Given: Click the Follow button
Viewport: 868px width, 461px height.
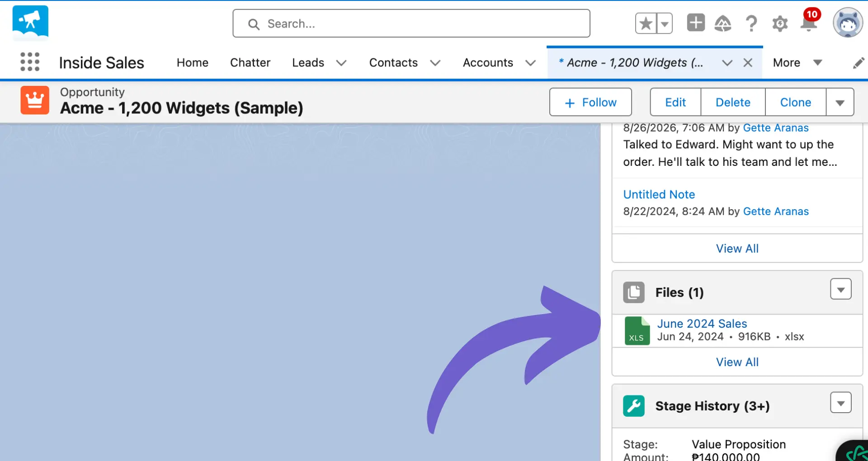Looking at the screenshot, I should pos(590,102).
